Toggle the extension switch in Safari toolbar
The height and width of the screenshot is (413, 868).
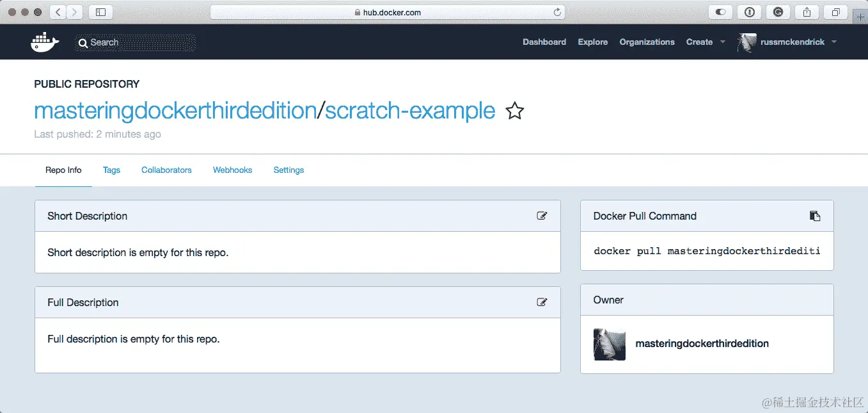click(720, 12)
